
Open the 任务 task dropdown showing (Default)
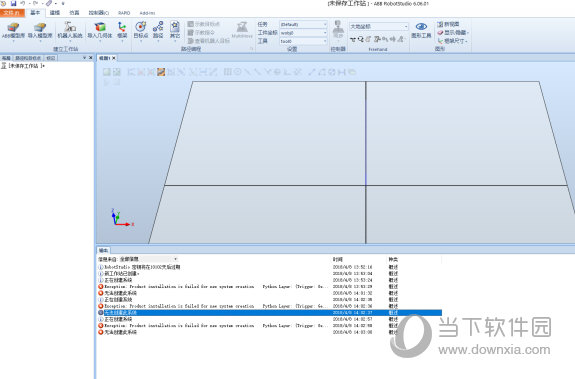coord(303,24)
